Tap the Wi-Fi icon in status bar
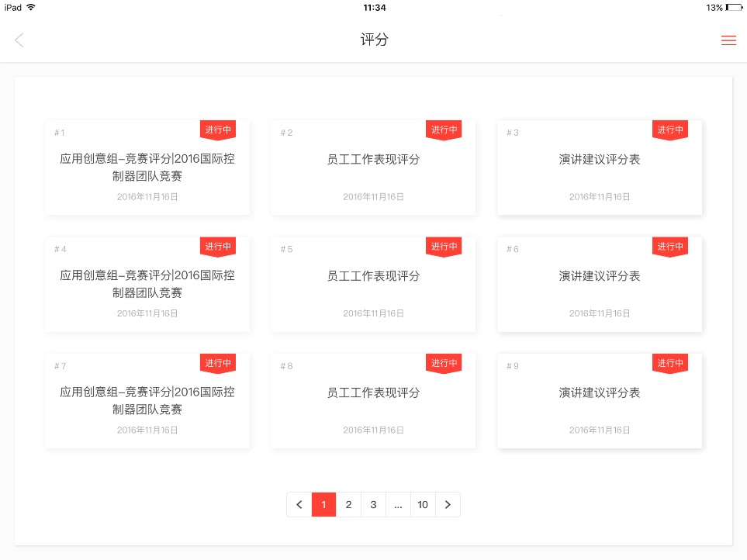 (31, 7)
